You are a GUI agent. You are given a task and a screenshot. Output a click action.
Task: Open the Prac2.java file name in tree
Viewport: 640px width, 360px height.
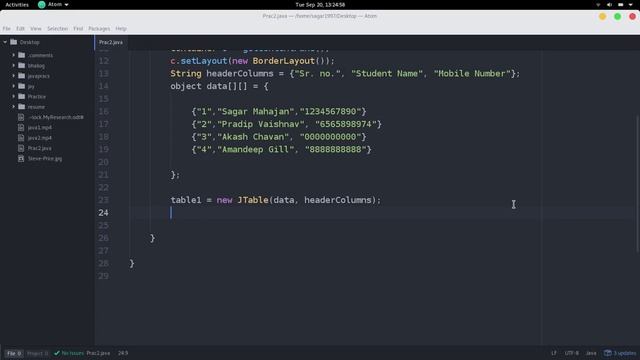tap(40, 148)
